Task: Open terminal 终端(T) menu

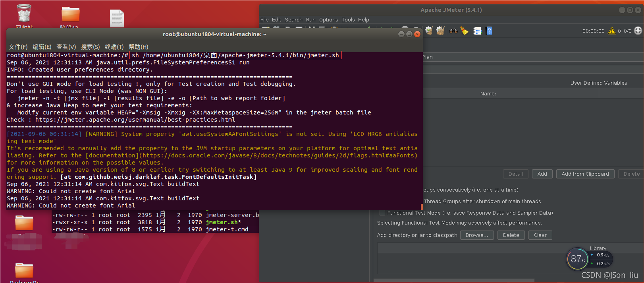Action: tap(114, 47)
